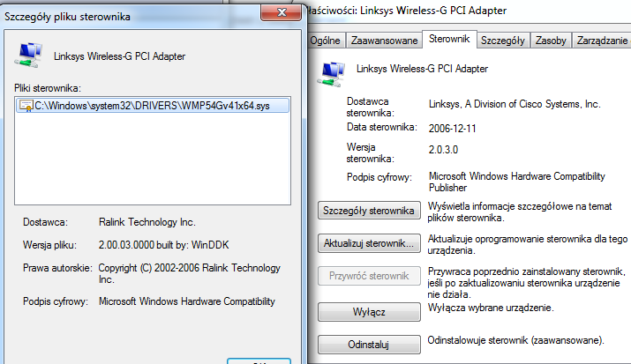631x364 pixels.
Task: Click Linksys Wireless-G PCI Adapter name in dialog
Action: pos(119,56)
